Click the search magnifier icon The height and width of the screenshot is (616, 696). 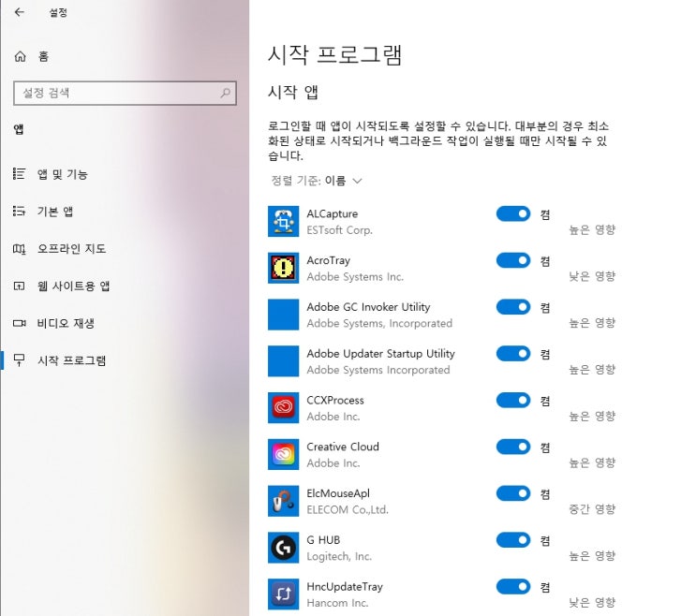click(226, 93)
